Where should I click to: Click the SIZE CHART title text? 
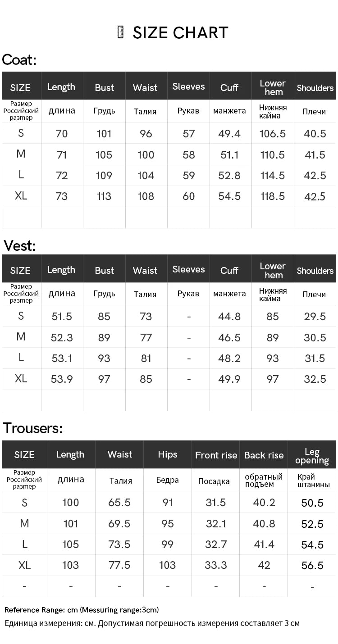(180, 33)
